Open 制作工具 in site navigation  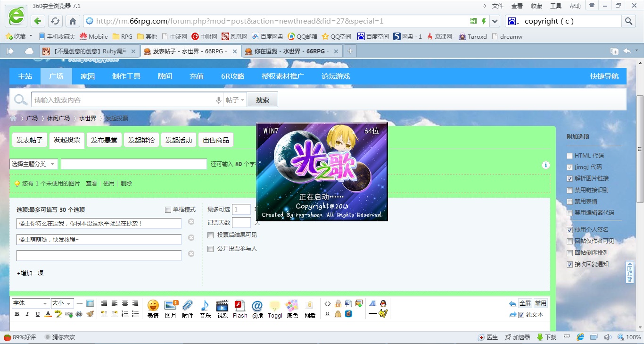(x=126, y=76)
